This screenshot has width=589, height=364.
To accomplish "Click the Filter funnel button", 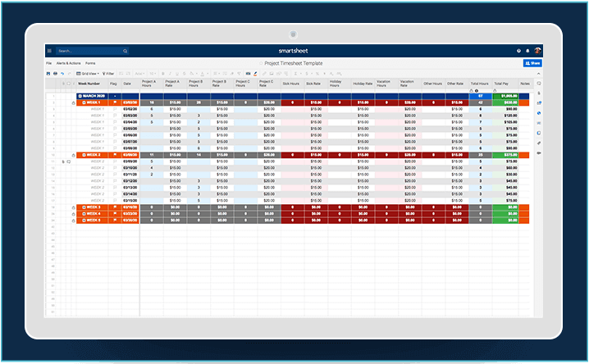I will [x=108, y=73].
